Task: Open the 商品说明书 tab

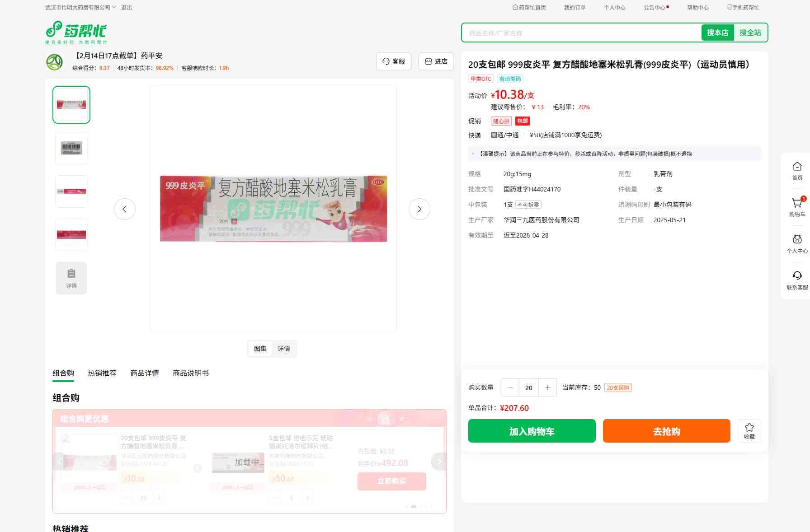Action: (x=190, y=373)
